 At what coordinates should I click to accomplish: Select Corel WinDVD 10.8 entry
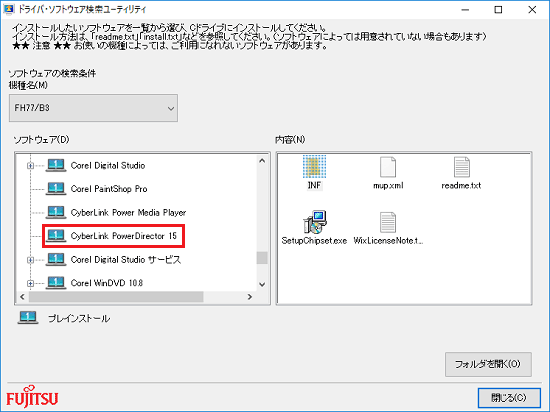pyautogui.click(x=107, y=283)
